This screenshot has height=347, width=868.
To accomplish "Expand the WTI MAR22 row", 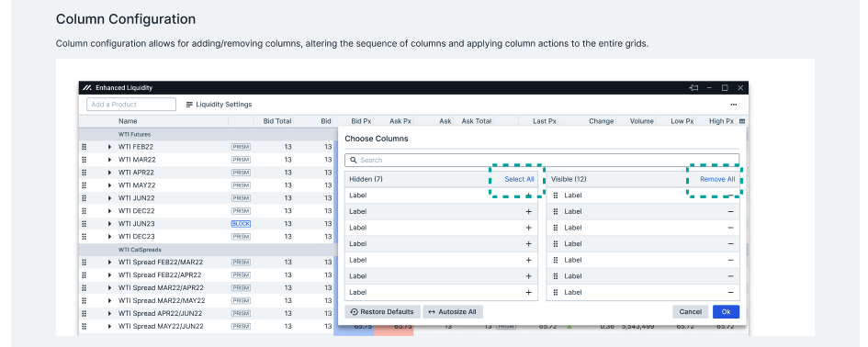I will click(x=109, y=160).
